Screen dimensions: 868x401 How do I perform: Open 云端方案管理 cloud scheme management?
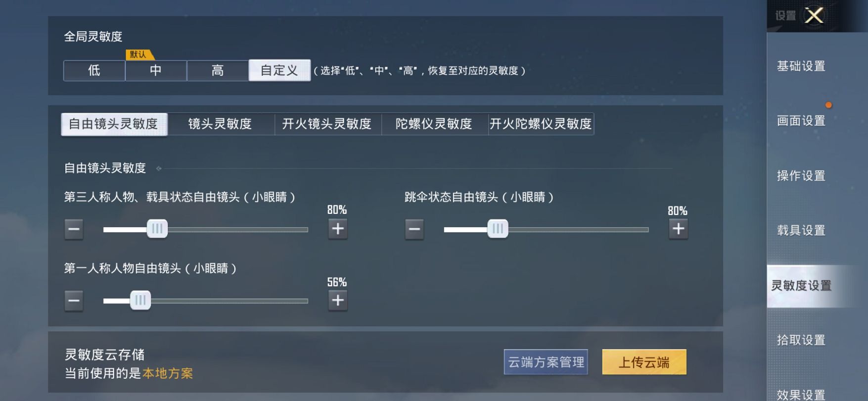tap(546, 362)
